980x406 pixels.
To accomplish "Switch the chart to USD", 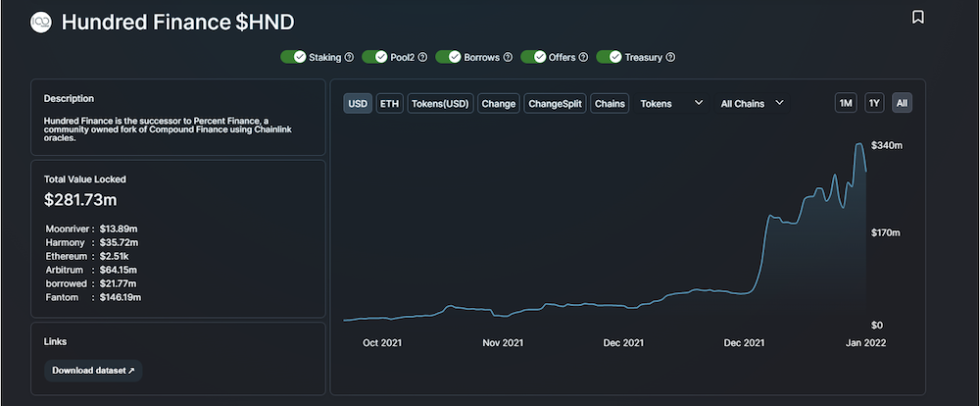I will coord(358,103).
